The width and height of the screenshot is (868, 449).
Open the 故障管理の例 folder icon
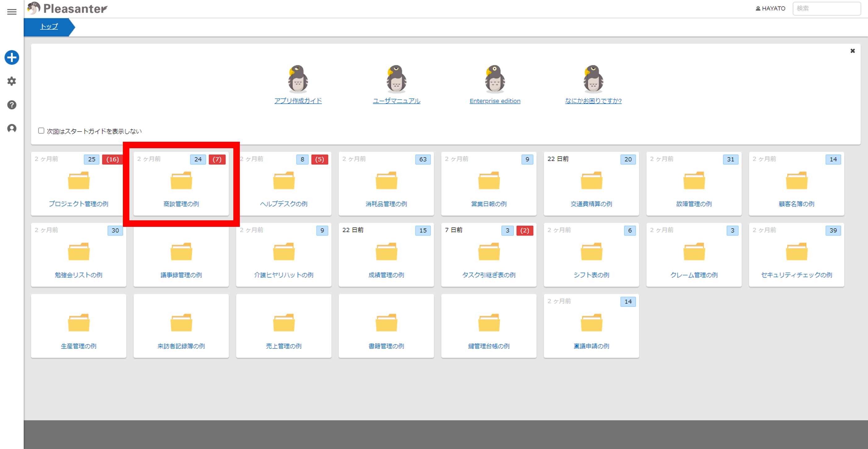coord(694,180)
